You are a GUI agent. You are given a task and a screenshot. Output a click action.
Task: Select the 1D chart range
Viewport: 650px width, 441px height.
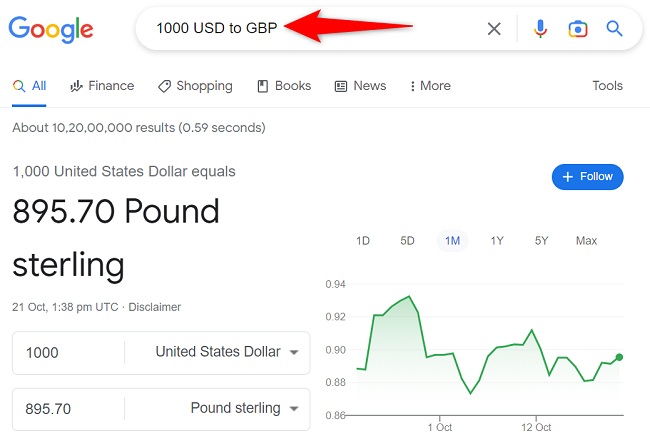363,241
